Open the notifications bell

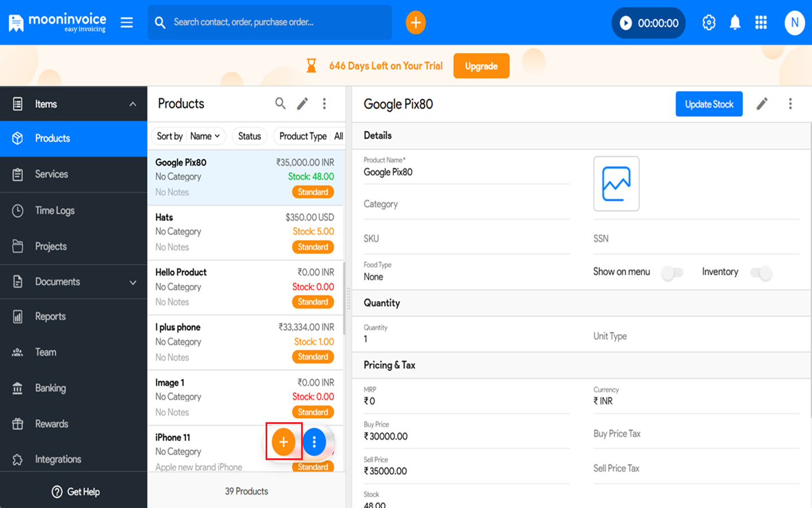coord(735,23)
